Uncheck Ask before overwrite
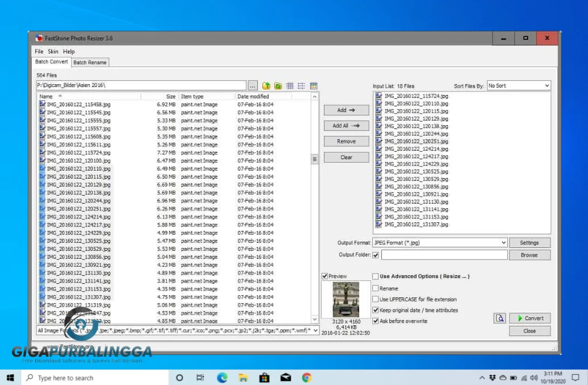 point(375,320)
